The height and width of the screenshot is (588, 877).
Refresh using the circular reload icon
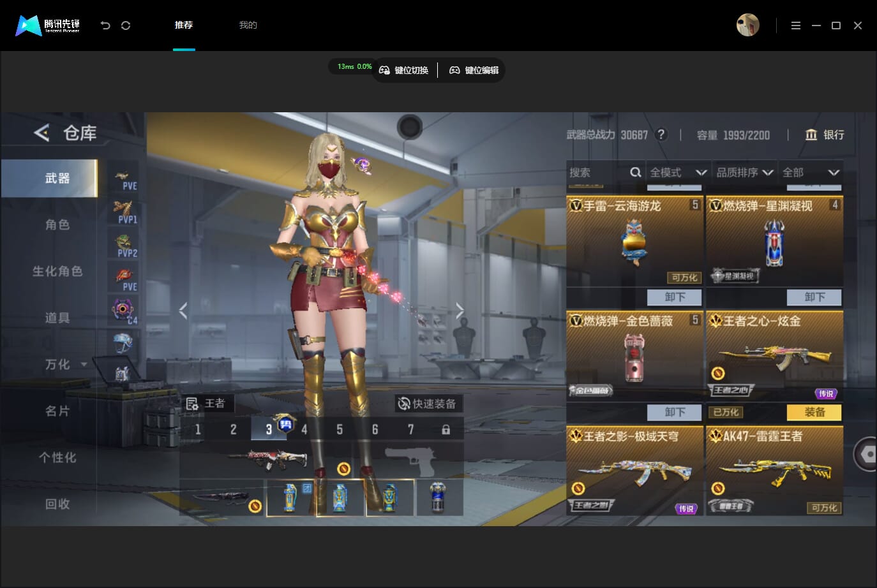pos(126,26)
